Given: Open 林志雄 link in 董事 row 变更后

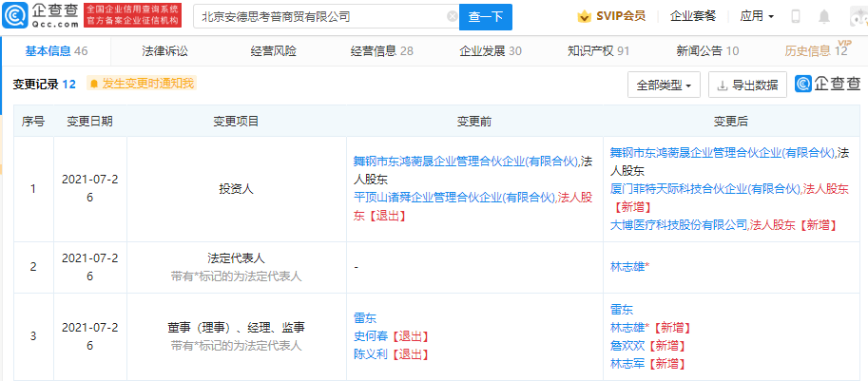Looking at the screenshot, I should coord(627,328).
